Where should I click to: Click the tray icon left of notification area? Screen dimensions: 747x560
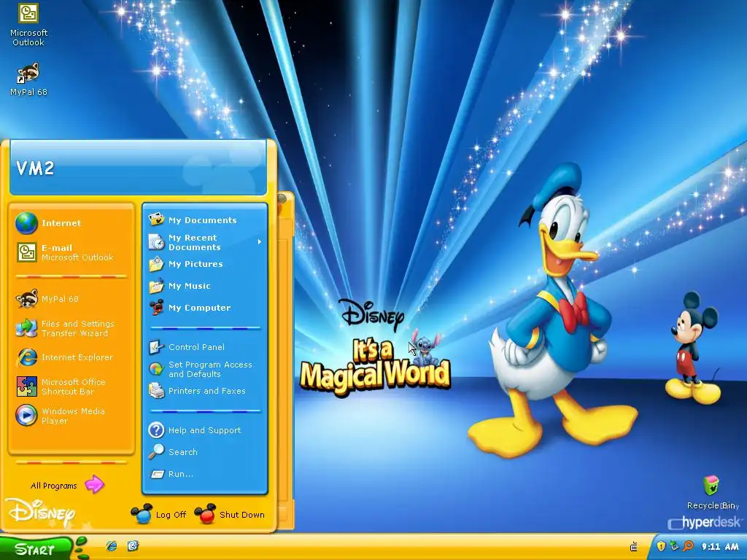[x=634, y=546]
